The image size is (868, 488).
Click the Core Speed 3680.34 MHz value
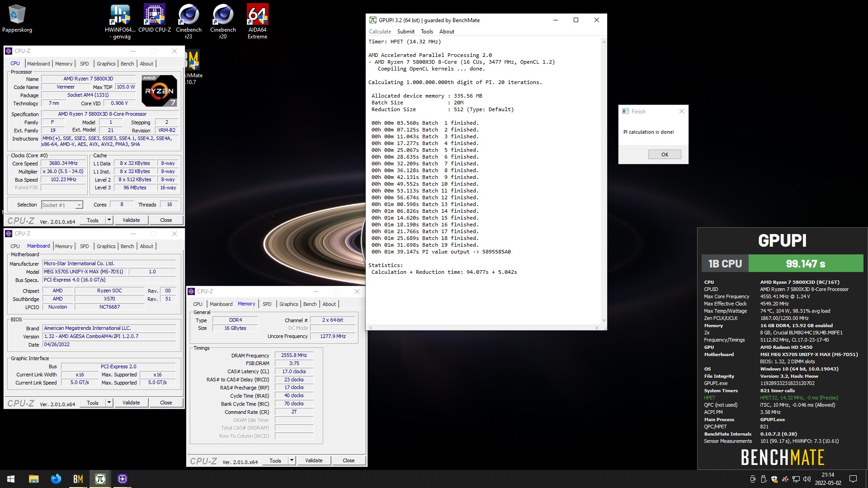click(x=63, y=164)
